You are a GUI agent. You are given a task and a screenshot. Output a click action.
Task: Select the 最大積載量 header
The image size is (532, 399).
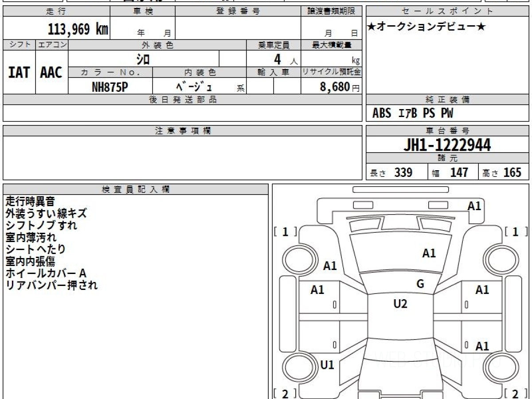click(x=332, y=45)
